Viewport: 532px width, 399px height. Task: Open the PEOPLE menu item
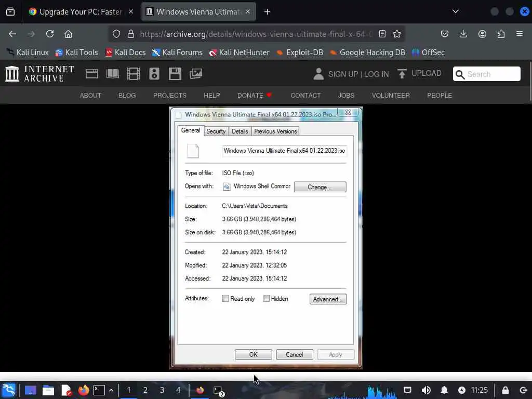440,96
